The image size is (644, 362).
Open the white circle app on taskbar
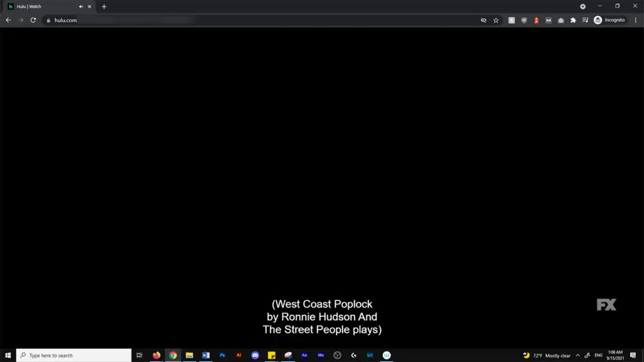click(387, 356)
